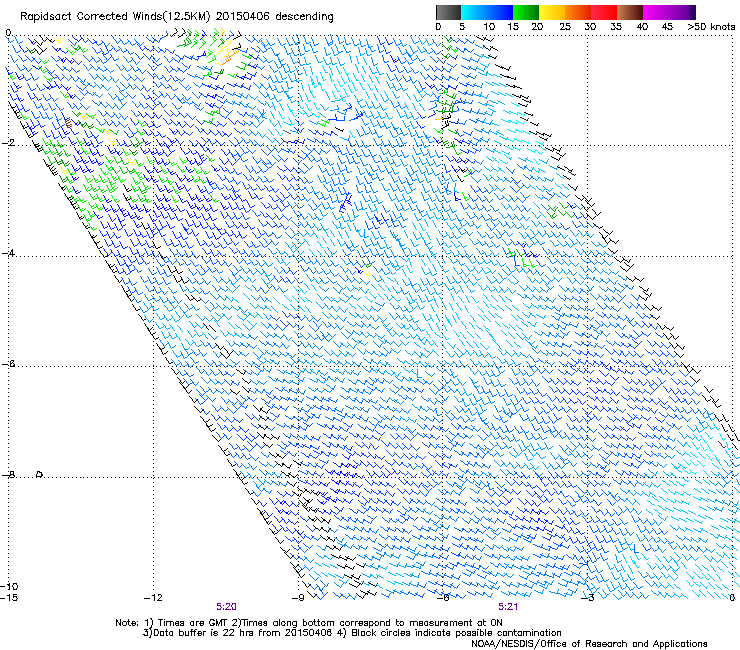Click the green 15-20 knots color band
740x650 pixels.
click(x=526, y=12)
